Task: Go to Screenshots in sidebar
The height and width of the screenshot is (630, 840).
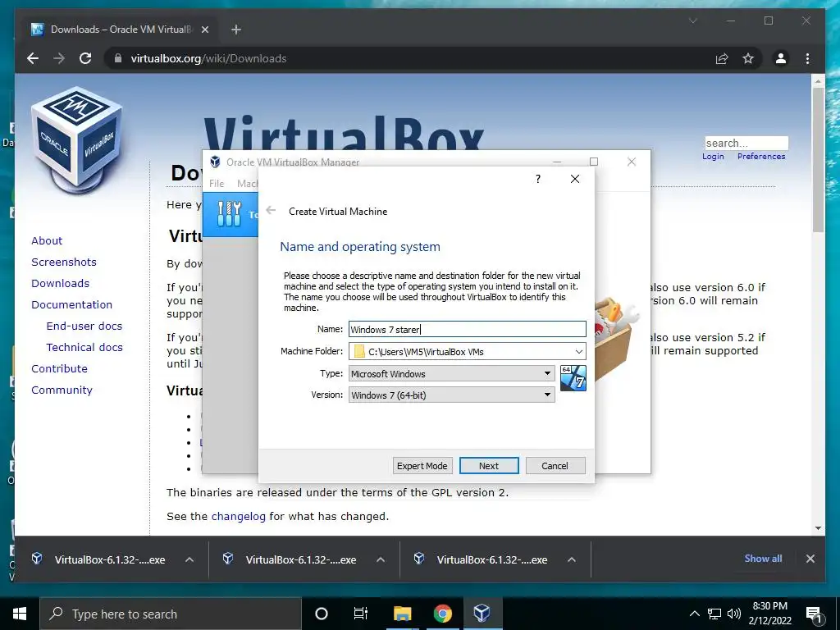Action: (64, 262)
